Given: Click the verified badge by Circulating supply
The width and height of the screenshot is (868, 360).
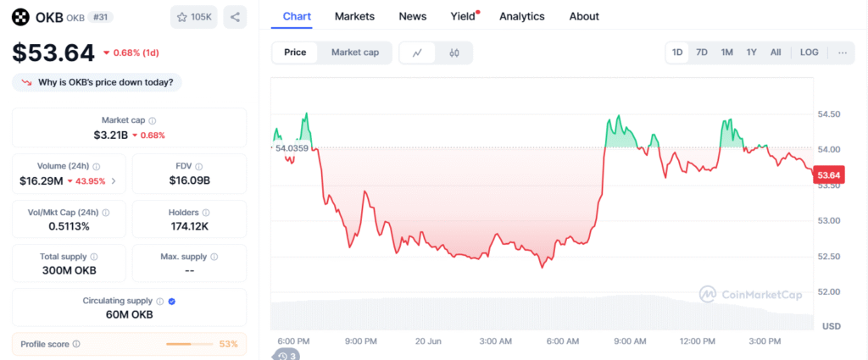Looking at the screenshot, I should pos(171,302).
